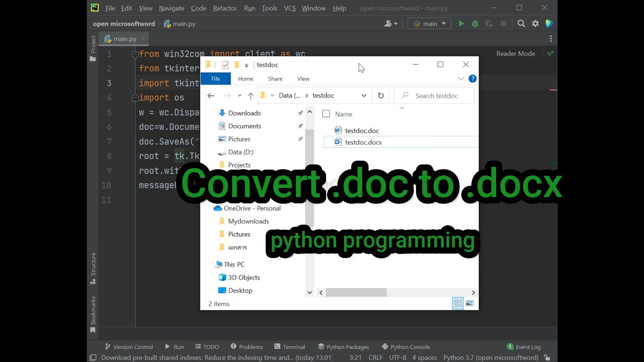Open the TODO tool window
The image size is (644, 362).
tap(207, 347)
